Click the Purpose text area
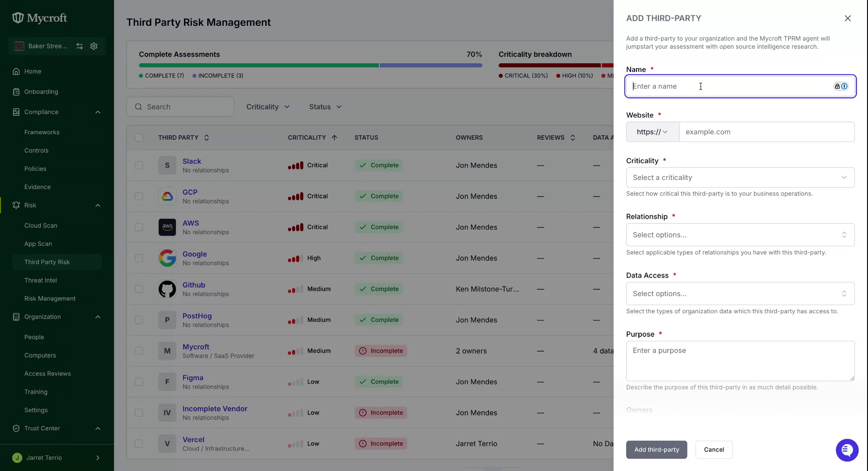This screenshot has width=868, height=471. click(740, 361)
